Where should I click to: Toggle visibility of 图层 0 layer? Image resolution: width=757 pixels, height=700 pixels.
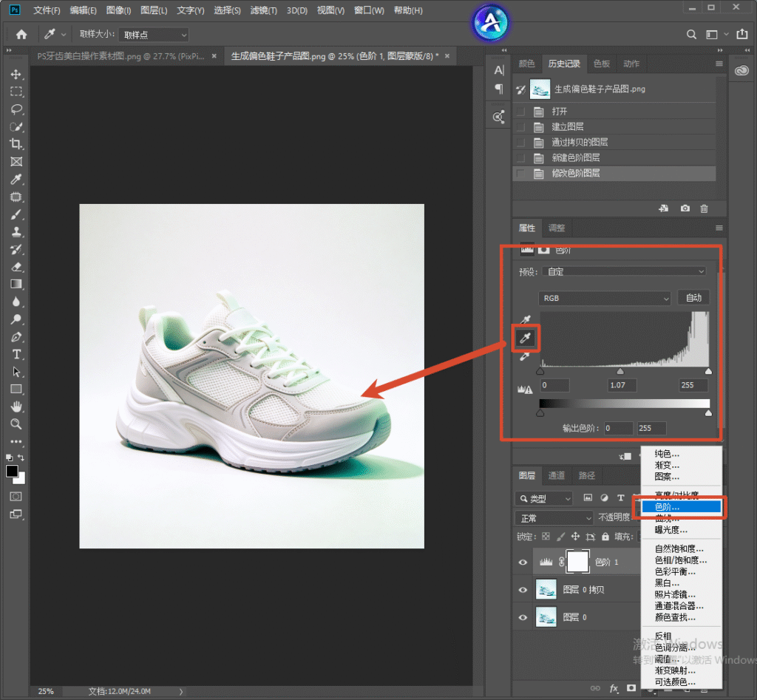[x=523, y=617]
